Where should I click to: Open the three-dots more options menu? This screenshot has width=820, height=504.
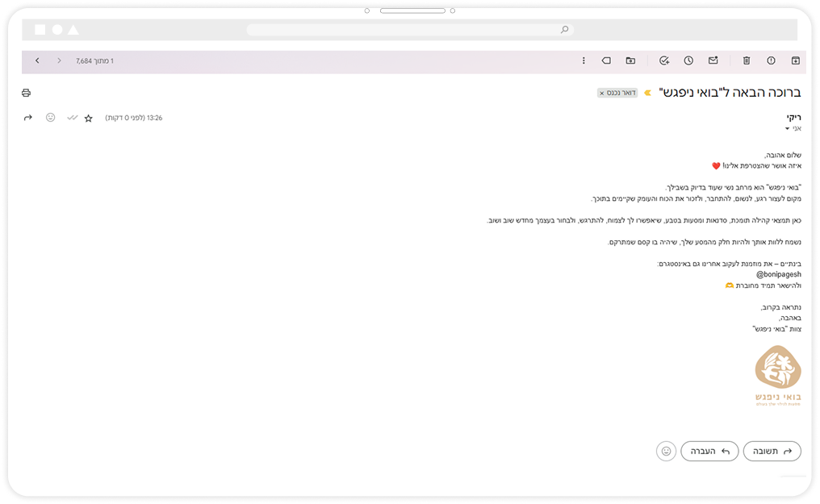point(584,60)
